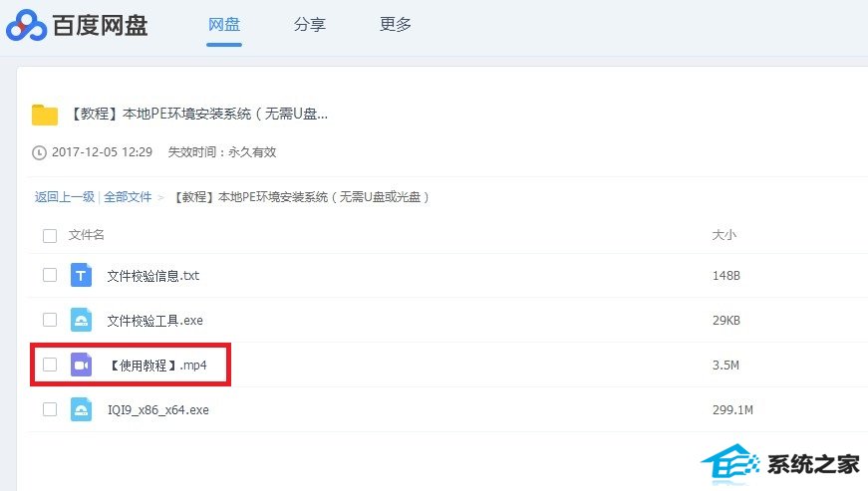
Task: Click the 失效时间：永久有效 text
Action: click(x=222, y=152)
